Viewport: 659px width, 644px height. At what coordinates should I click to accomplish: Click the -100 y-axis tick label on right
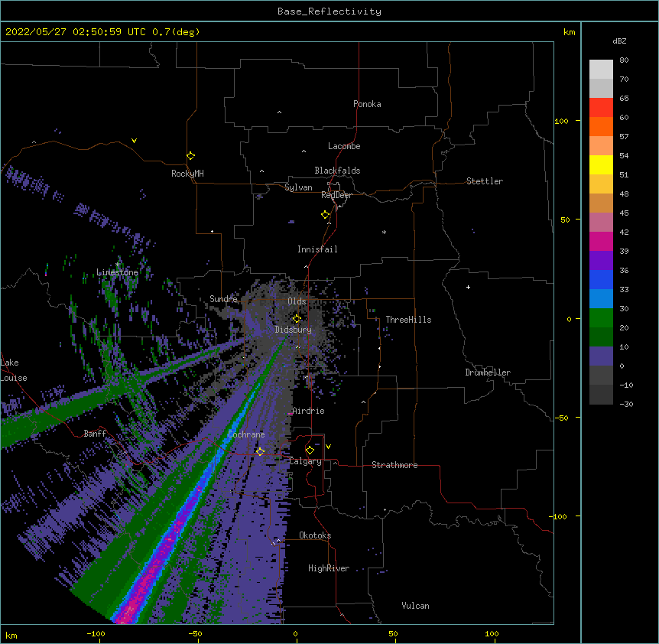560,516
